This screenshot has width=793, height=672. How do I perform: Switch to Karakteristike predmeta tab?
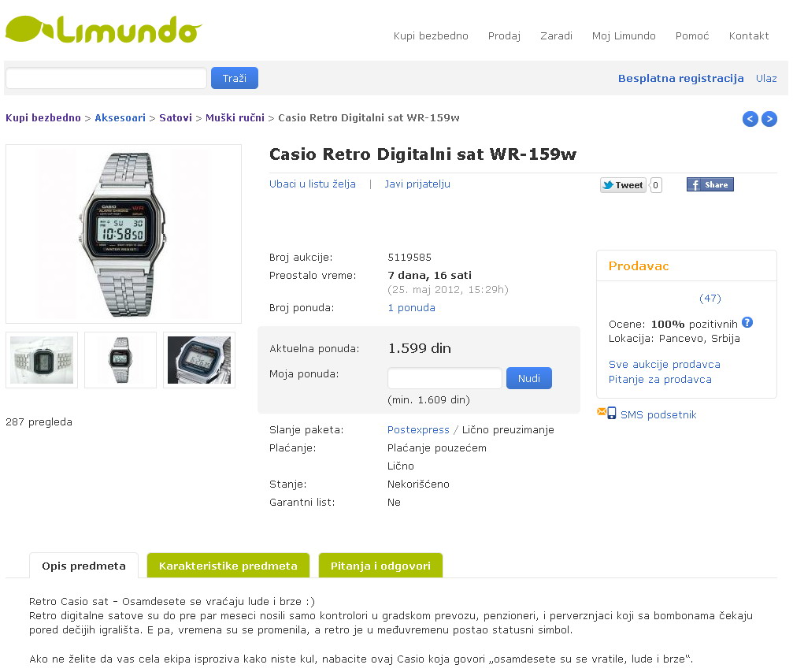228,565
